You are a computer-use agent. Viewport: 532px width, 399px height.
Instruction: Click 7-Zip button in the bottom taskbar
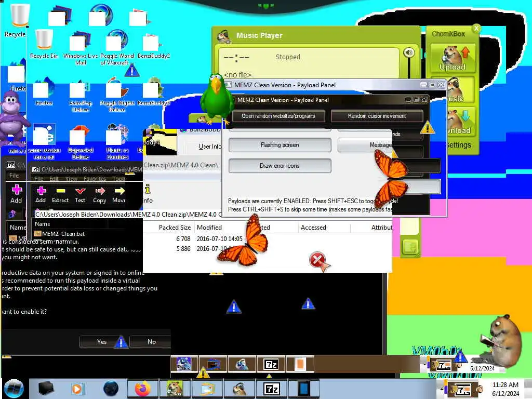(x=271, y=389)
